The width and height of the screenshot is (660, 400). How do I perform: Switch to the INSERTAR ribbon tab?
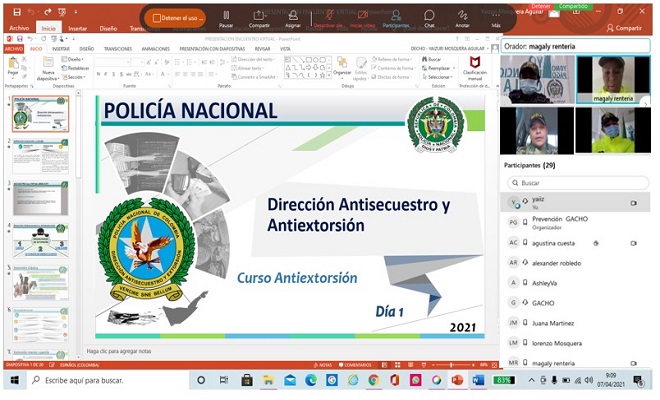61,49
